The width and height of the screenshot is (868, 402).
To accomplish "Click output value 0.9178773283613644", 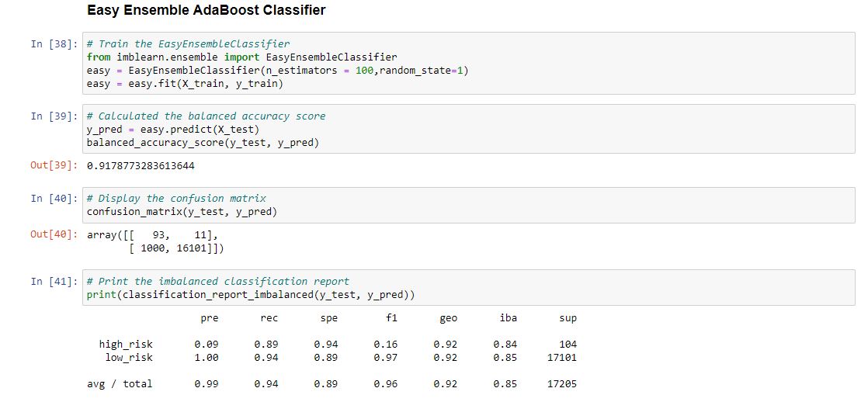I will [141, 165].
